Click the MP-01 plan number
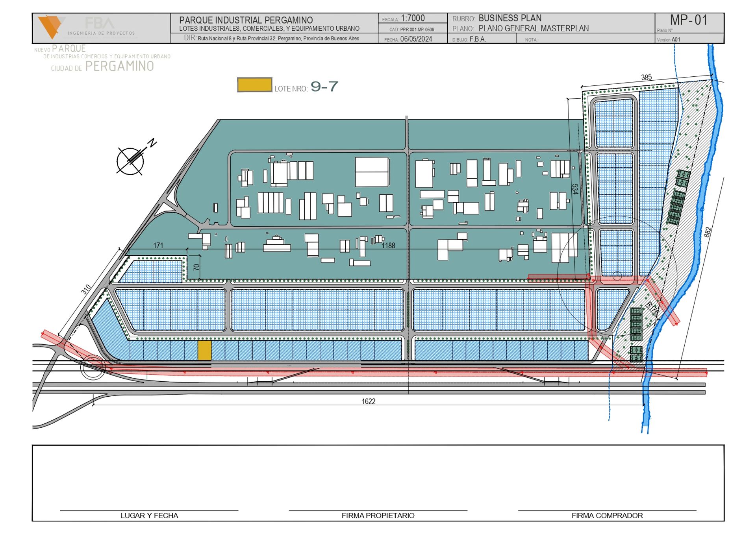 coord(689,20)
